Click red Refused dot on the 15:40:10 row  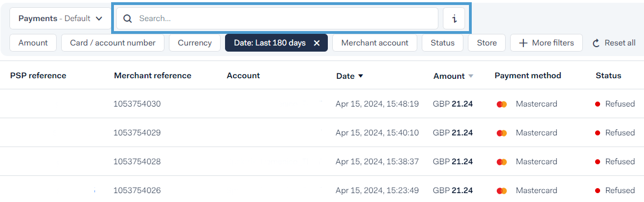click(597, 133)
